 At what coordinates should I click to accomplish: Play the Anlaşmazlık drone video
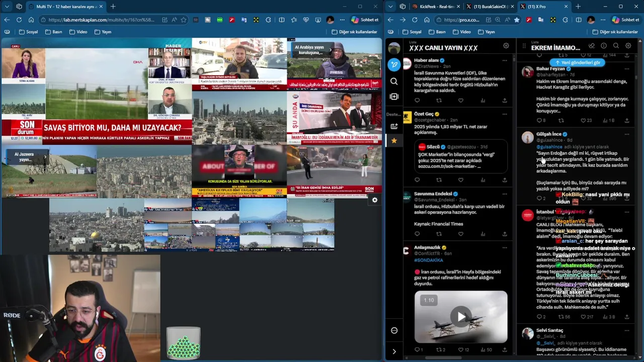click(x=461, y=317)
